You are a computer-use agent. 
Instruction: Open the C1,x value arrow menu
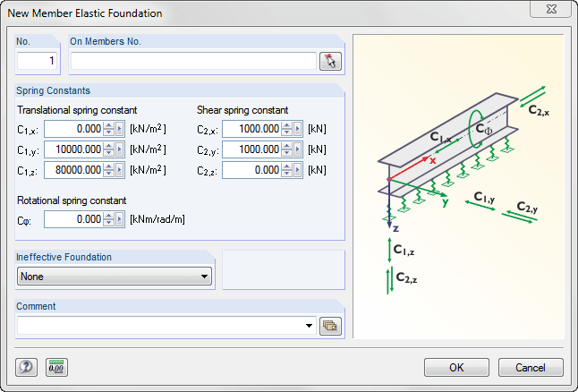[121, 129]
